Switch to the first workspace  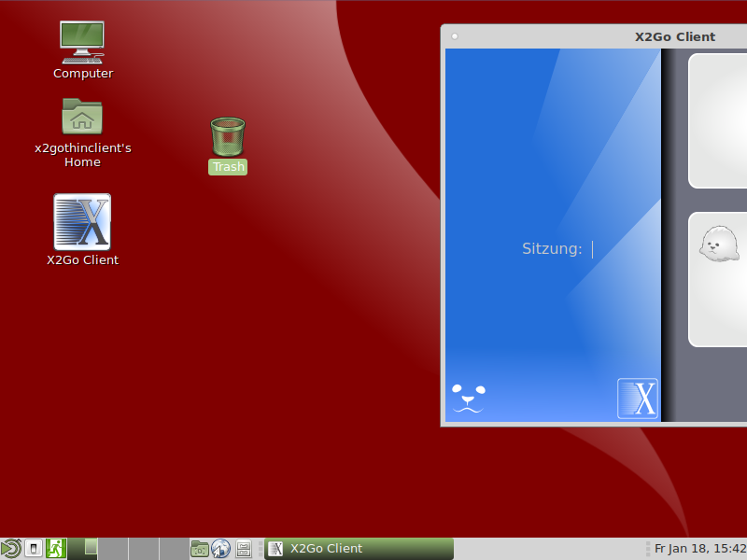pos(83,549)
